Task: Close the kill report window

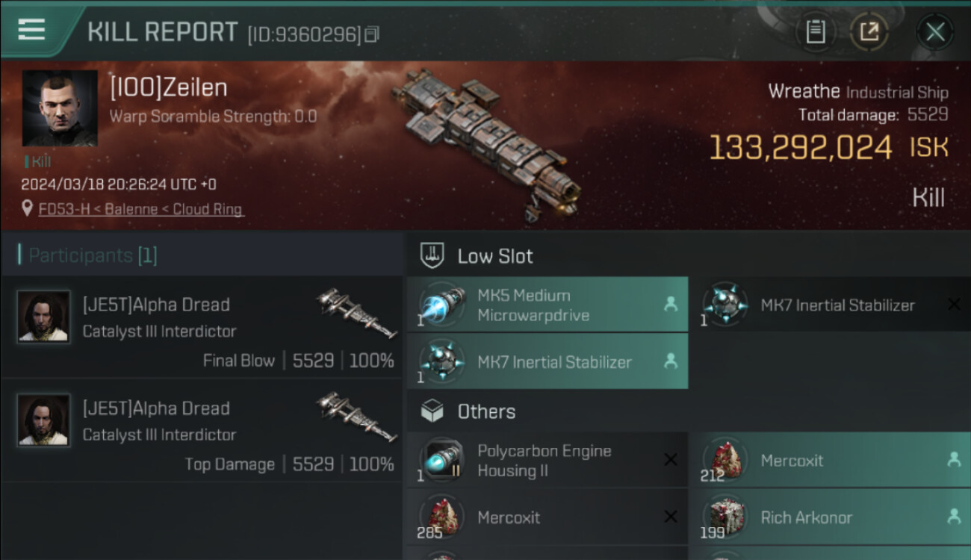Action: click(x=935, y=31)
